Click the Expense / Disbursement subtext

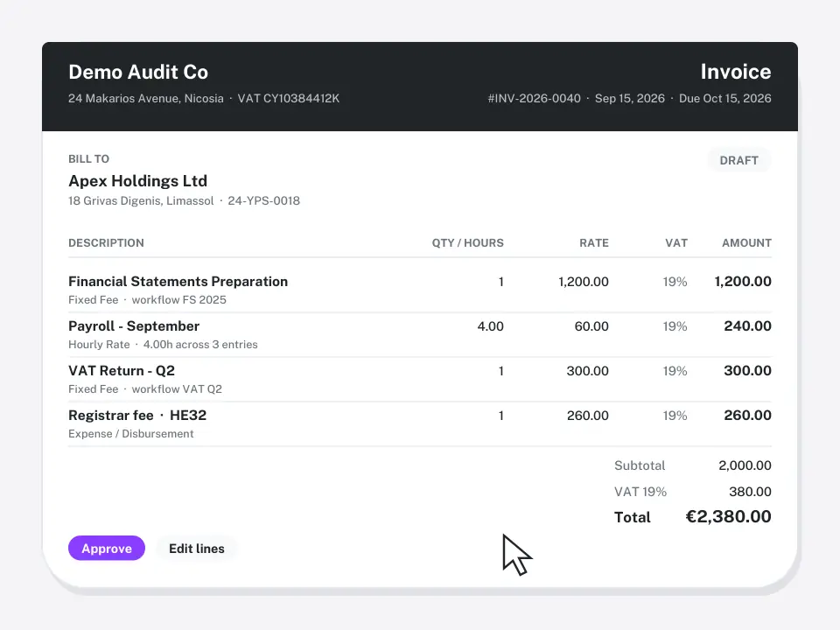(x=130, y=434)
